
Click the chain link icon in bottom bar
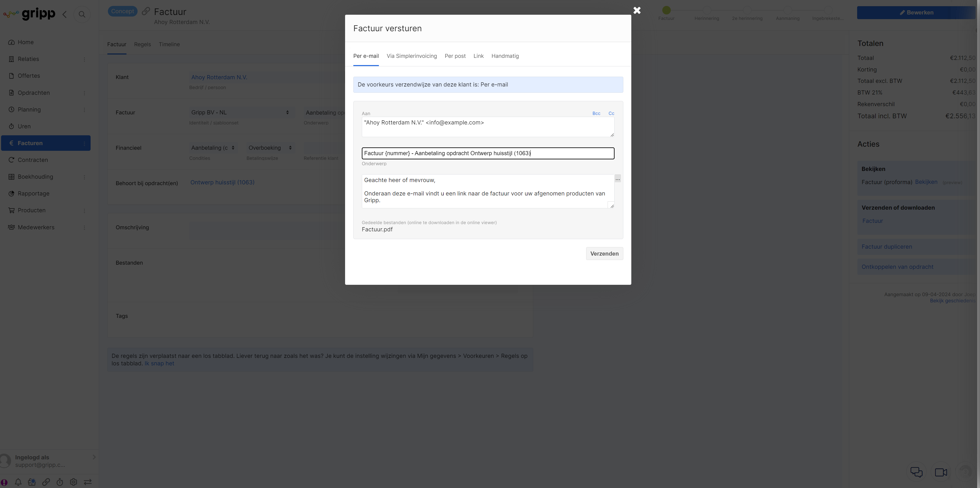(46, 482)
